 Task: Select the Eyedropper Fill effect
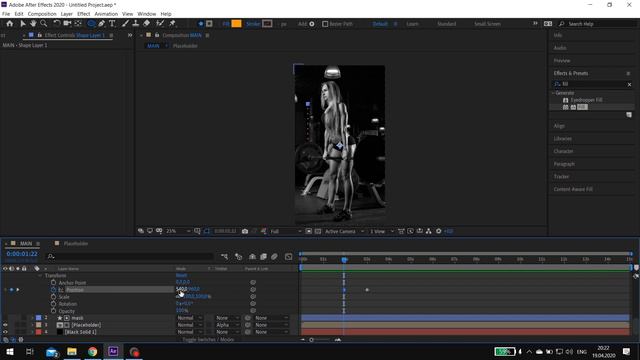[586, 100]
